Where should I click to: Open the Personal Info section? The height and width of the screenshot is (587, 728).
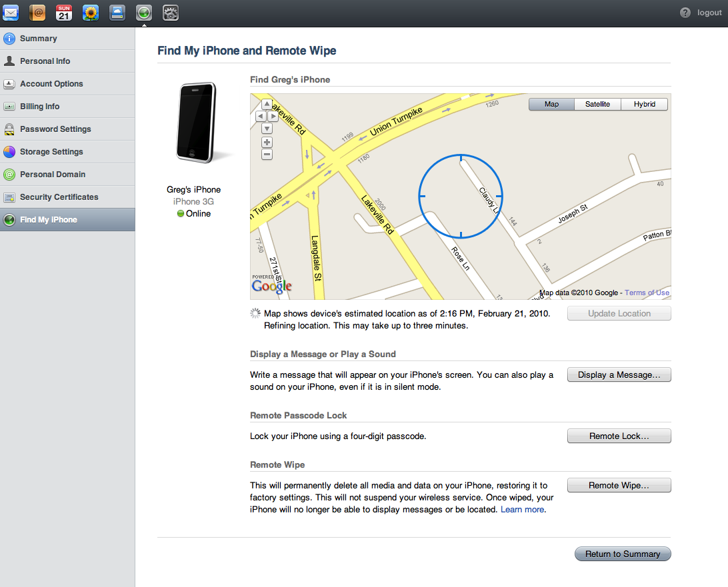pos(67,61)
